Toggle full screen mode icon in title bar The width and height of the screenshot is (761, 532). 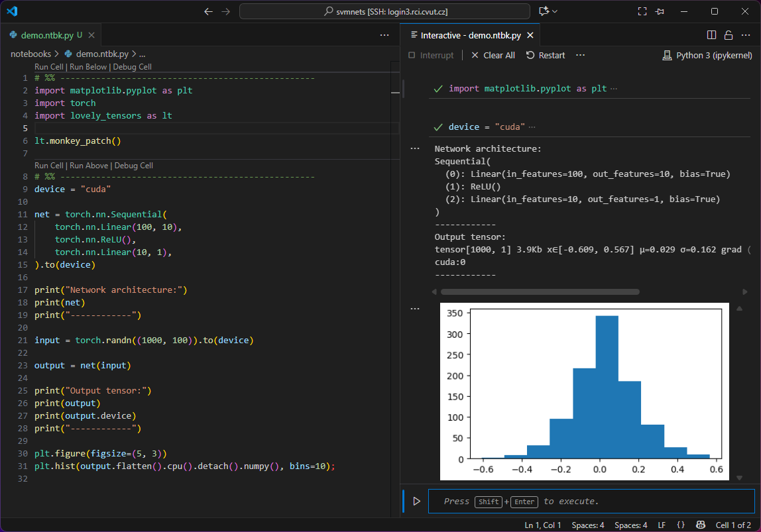click(x=642, y=11)
